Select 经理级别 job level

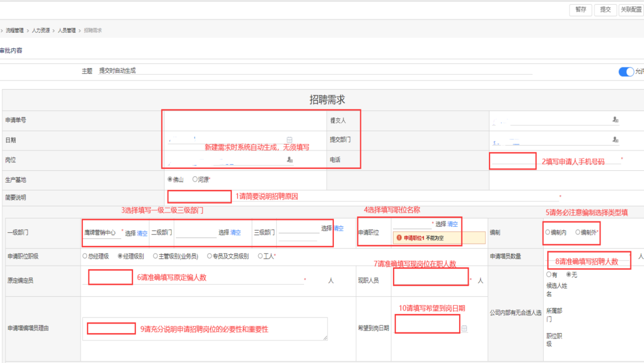pos(120,256)
